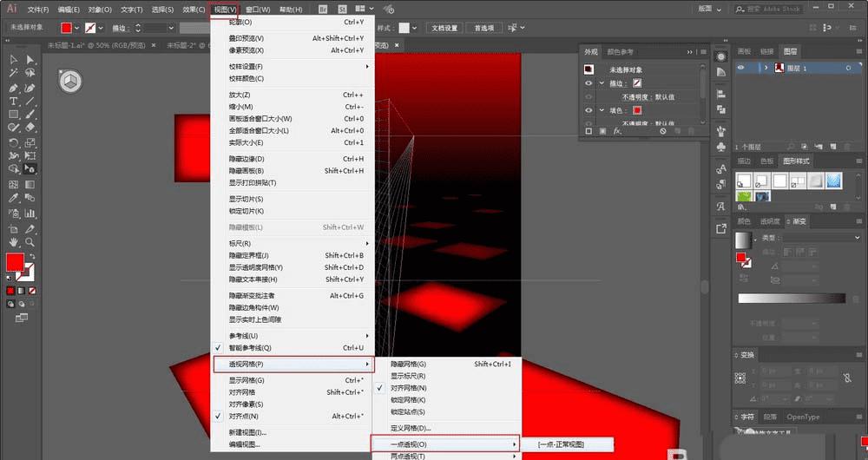Select the Selection (black arrow) tool
This screenshot has width=868, height=460.
14,60
